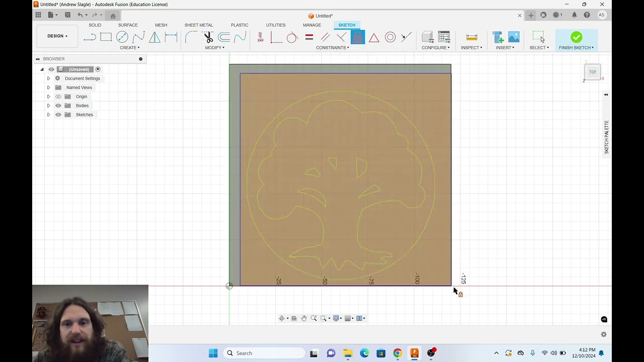Expand the Origin node
Image resolution: width=644 pixels, height=362 pixels.
coord(49,97)
